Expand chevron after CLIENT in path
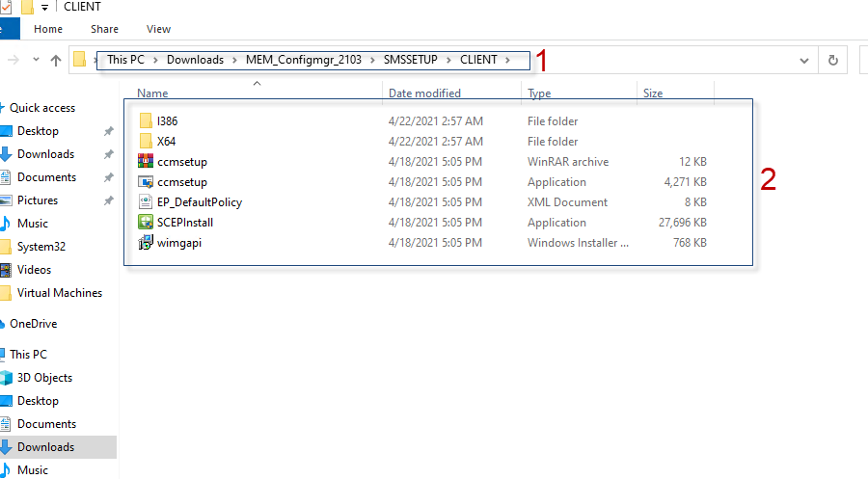The image size is (868, 479). pos(507,60)
